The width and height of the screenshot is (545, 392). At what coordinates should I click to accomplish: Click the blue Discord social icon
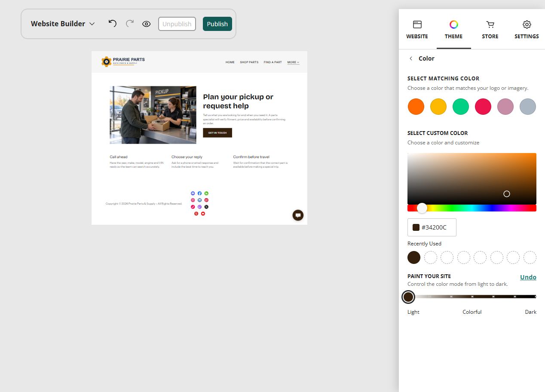tap(193, 193)
